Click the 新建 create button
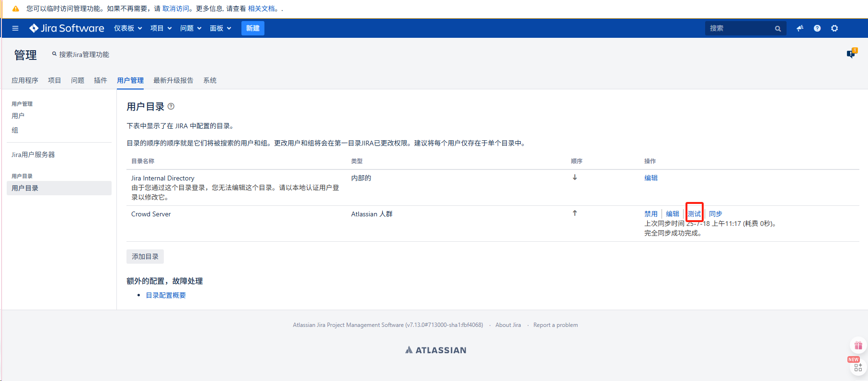The width and height of the screenshot is (868, 381). [x=253, y=28]
